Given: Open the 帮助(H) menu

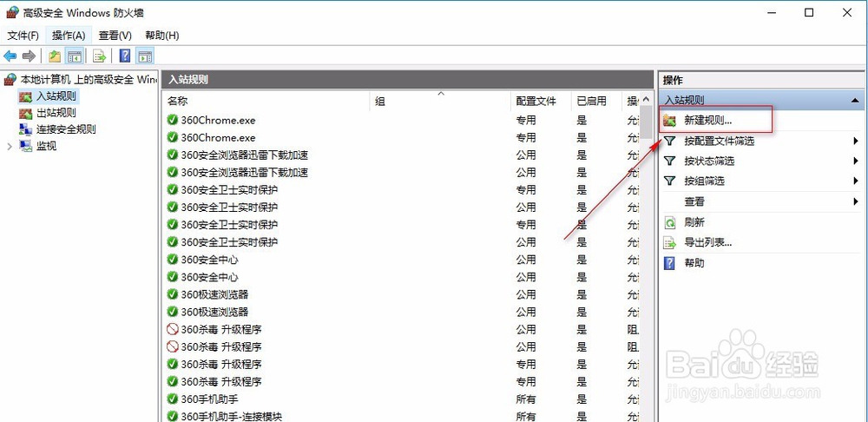Looking at the screenshot, I should pos(162,36).
